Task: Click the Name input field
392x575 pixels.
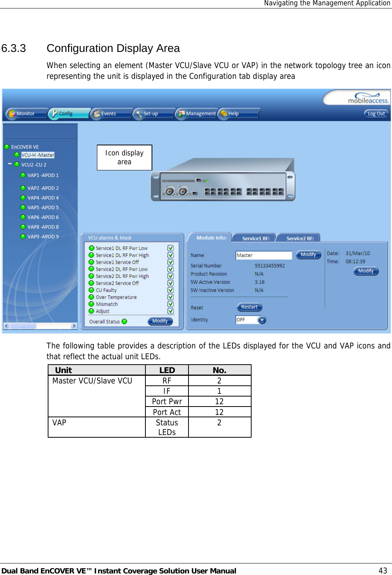Action: [x=264, y=255]
